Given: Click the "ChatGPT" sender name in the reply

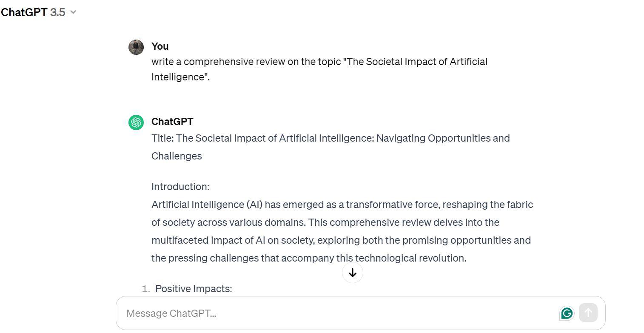Looking at the screenshot, I should click(172, 122).
